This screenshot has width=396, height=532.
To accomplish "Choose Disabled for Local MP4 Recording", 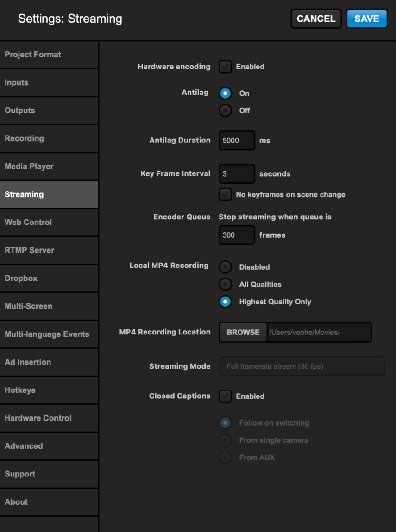I will click(225, 267).
